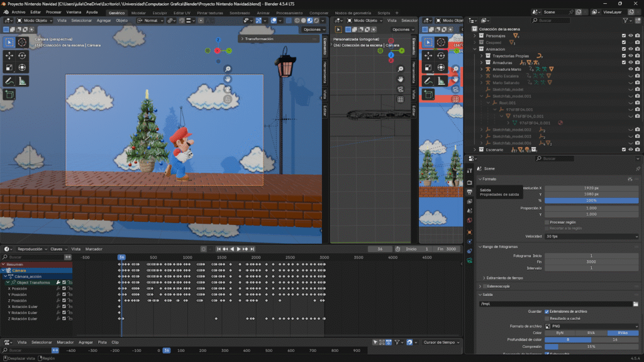Screen dimensions: 644x362
Task: Uncheck Extensiones de archivo checkbox
Action: pyautogui.click(x=547, y=311)
